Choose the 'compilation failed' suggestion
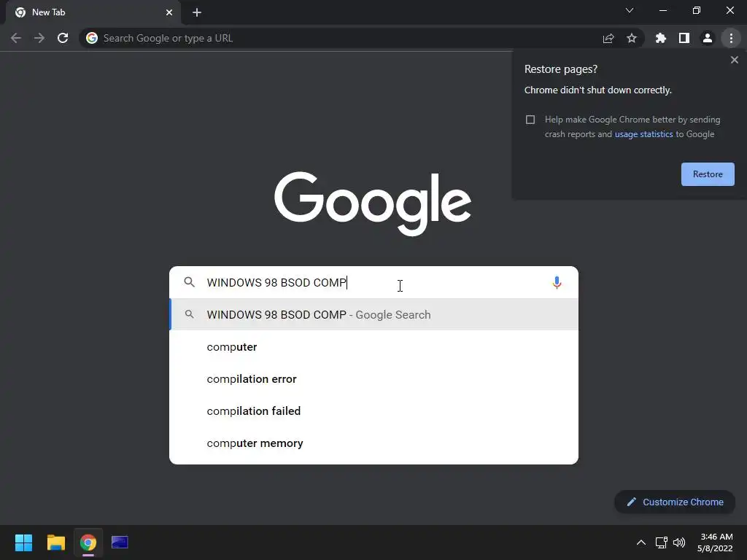Image resolution: width=747 pixels, height=560 pixels. [x=373, y=411]
